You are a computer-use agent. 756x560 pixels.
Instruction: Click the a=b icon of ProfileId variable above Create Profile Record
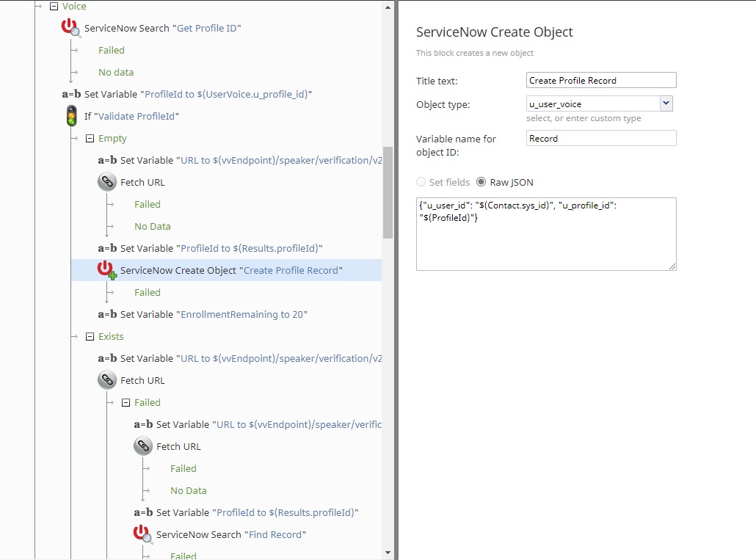tap(107, 248)
